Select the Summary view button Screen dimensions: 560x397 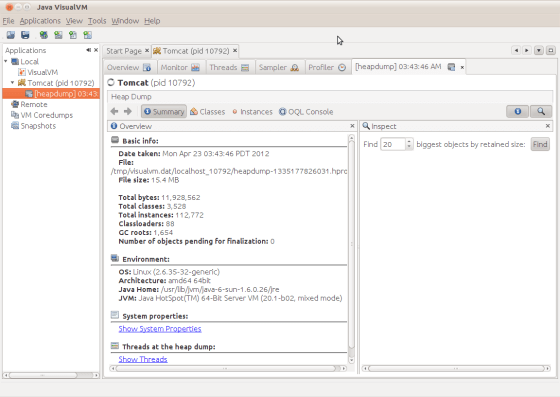[164, 112]
